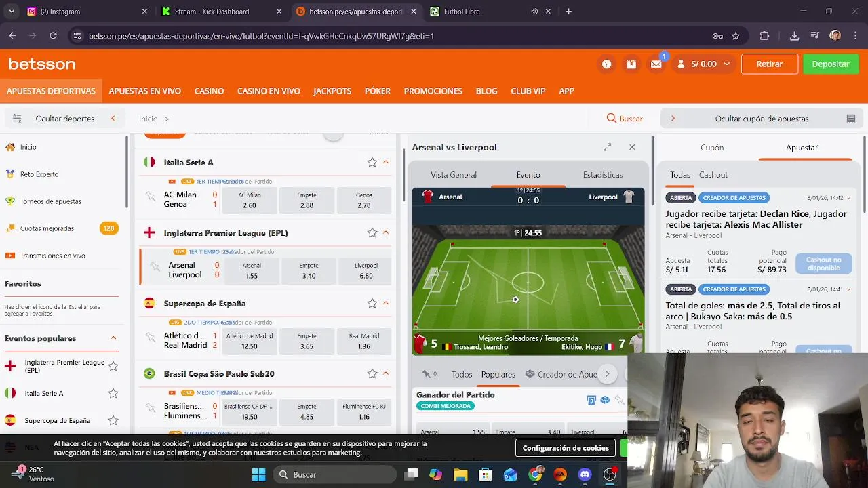Toggle star for Premier League (EPL) header

(x=372, y=233)
